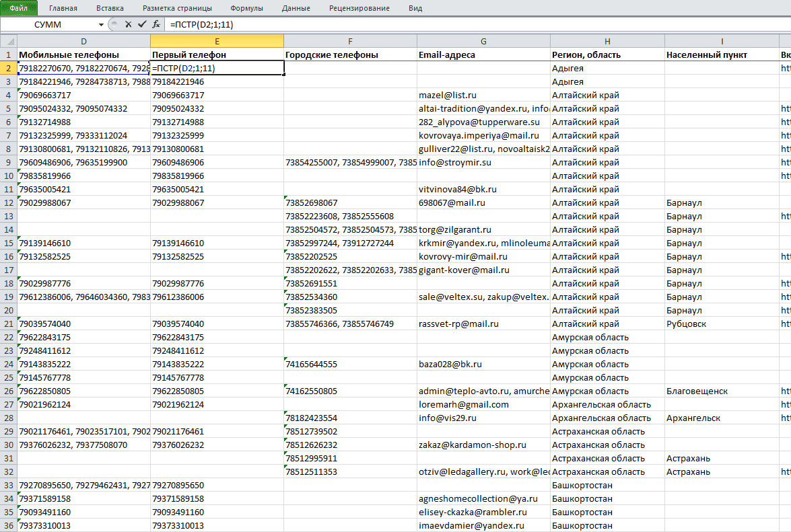Image resolution: width=791 pixels, height=532 pixels.
Task: Click the Городские телефоны header cell
Action: tap(350, 54)
